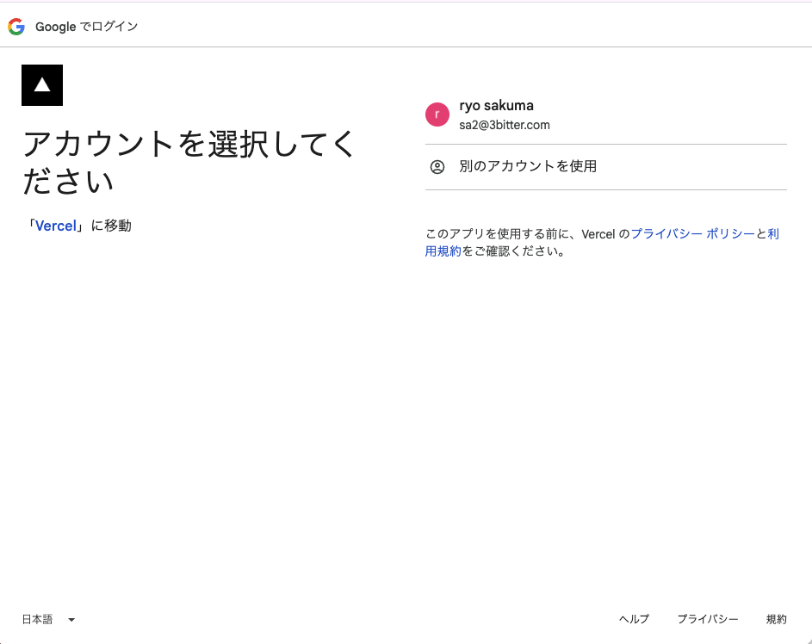Click the Google でログイン header text
Screen dimensions: 812x644
(84, 26)
